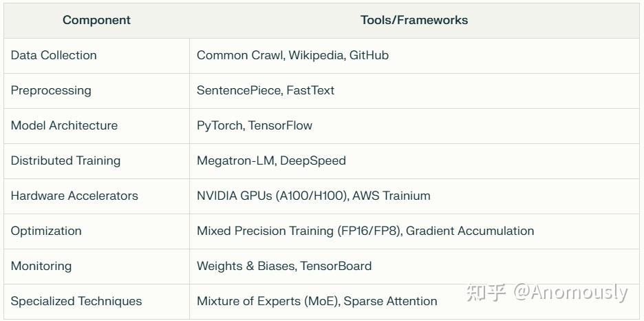Click the @Anomously watermark text

[570, 292]
